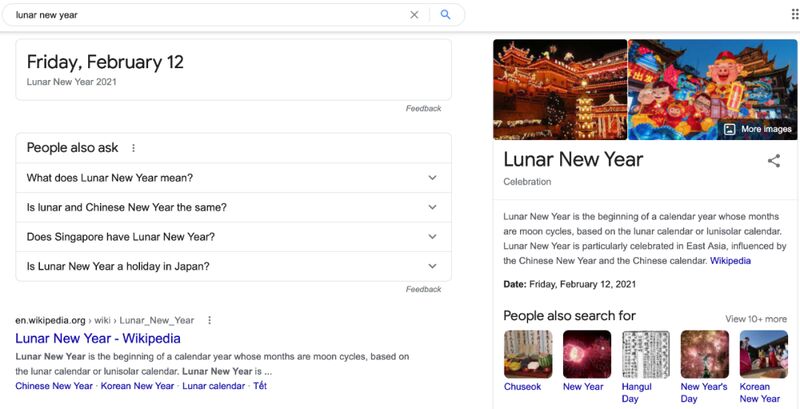Screen dimensions: 800x409
Task: Send Feedback under People also ask
Action: tap(423, 289)
